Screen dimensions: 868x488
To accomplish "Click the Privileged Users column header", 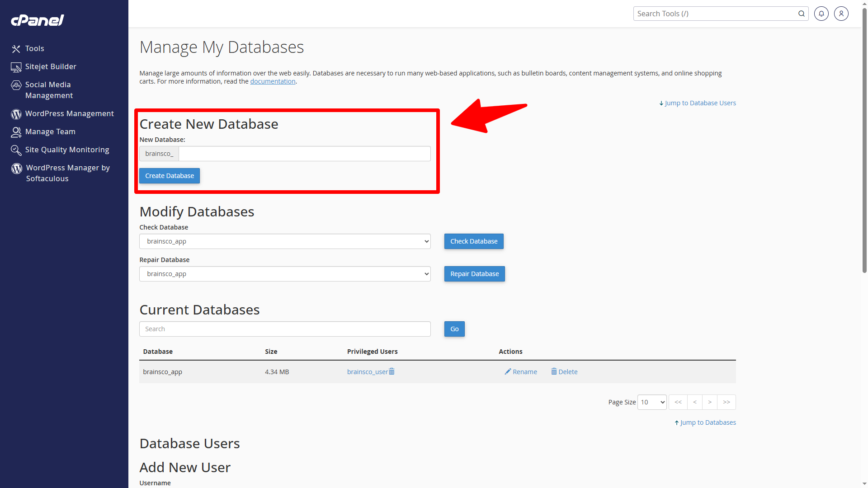I will click(x=373, y=352).
